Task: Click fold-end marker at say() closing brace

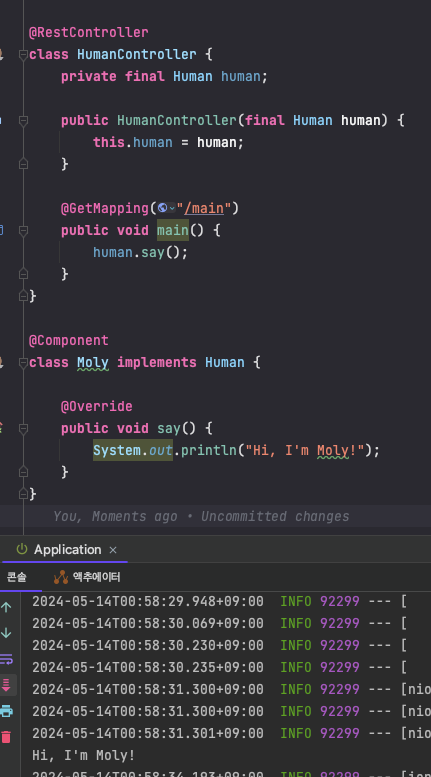Action: coord(23,472)
